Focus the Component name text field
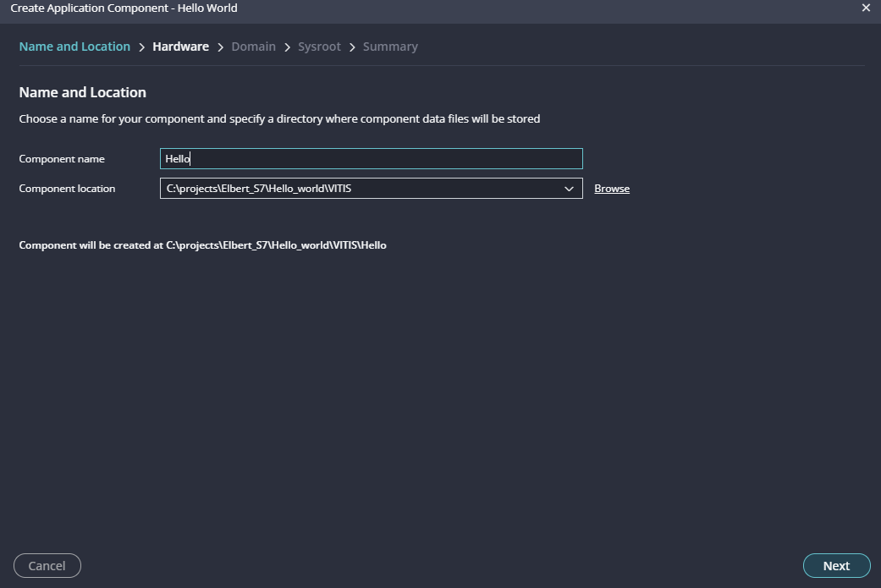The width and height of the screenshot is (881, 588). (x=371, y=159)
